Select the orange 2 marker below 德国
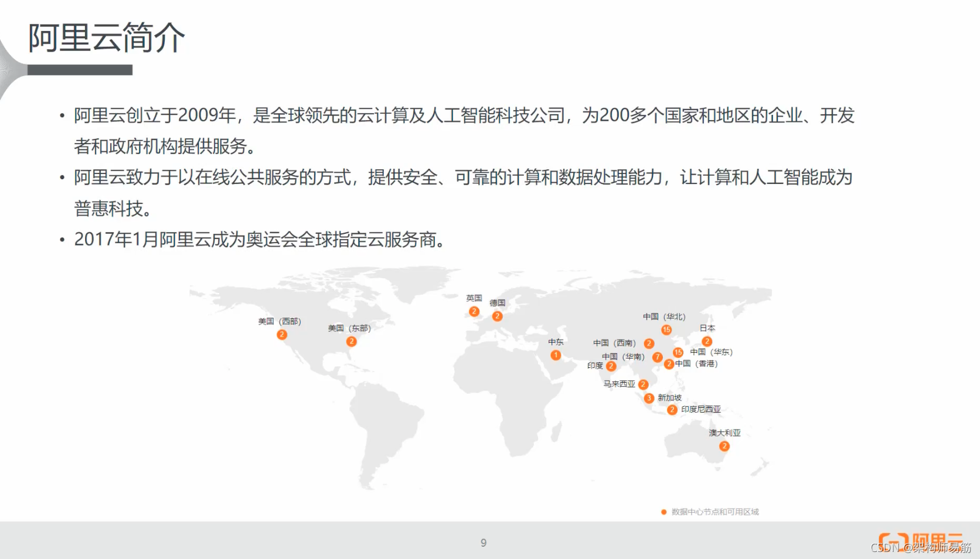Image resolution: width=980 pixels, height=559 pixels. [x=497, y=316]
